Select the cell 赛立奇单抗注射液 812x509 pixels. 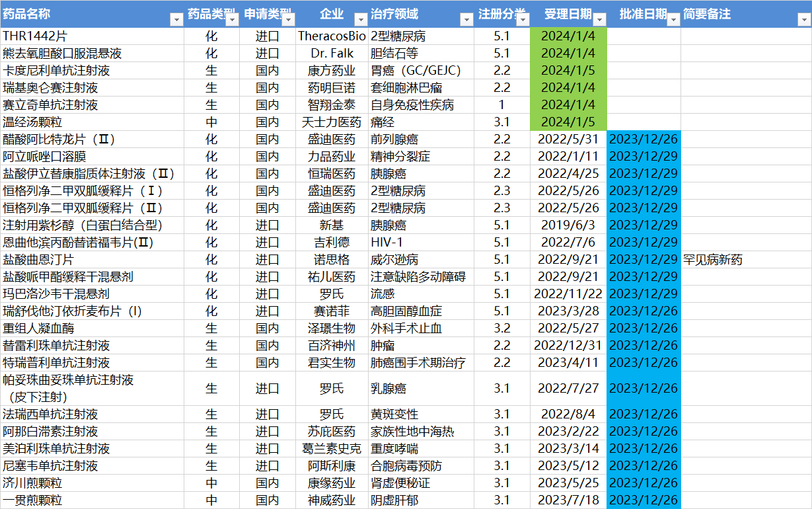[x=92, y=105]
